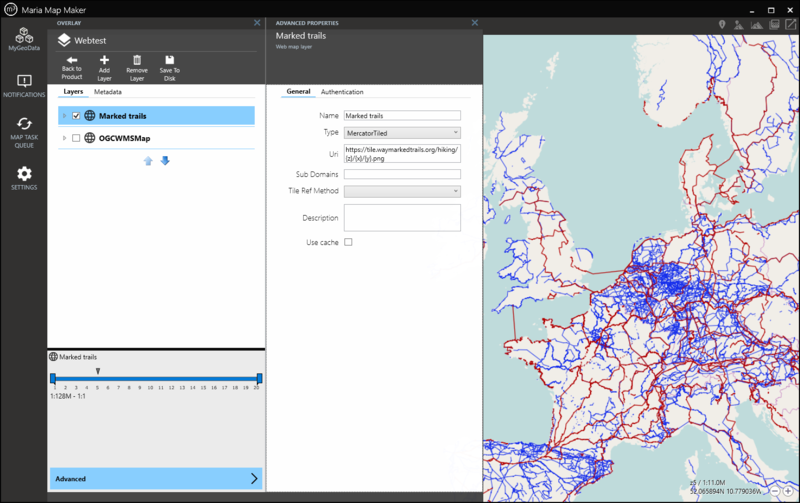800x503 pixels.
Task: Click the left handle of scale slider
Action: tap(53, 378)
